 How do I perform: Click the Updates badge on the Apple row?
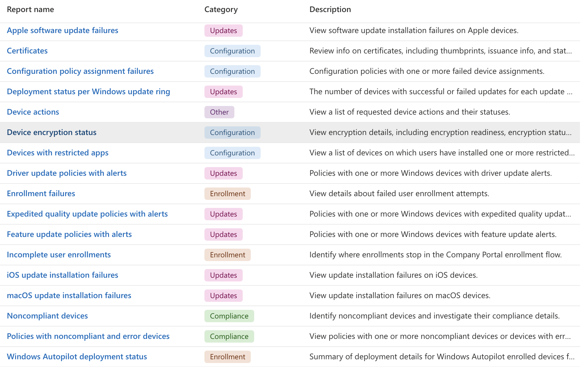pyautogui.click(x=223, y=31)
